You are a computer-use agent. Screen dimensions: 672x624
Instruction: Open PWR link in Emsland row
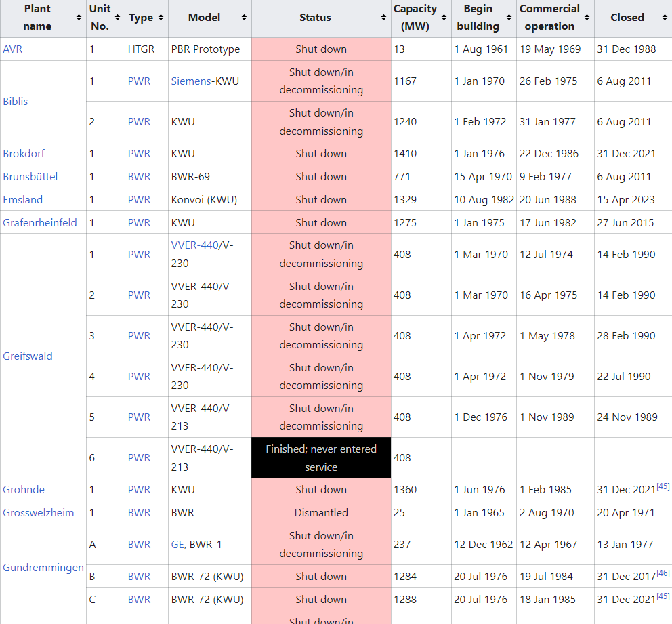click(140, 200)
